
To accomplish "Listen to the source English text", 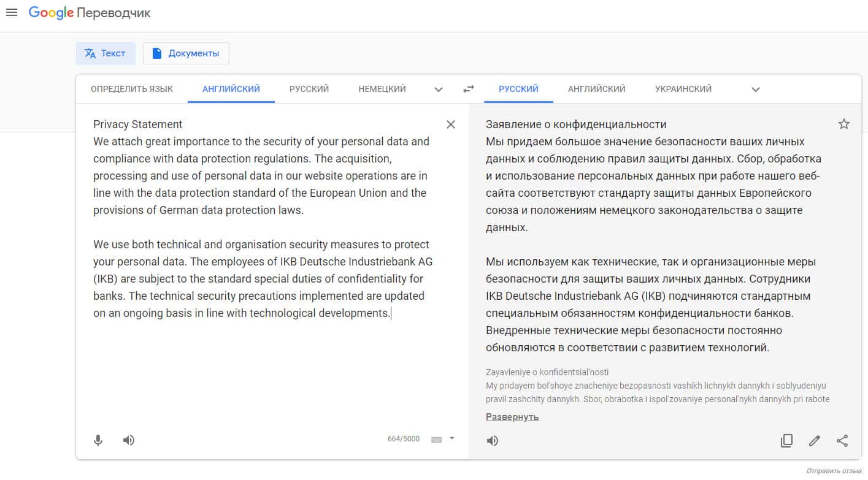I will [129, 440].
